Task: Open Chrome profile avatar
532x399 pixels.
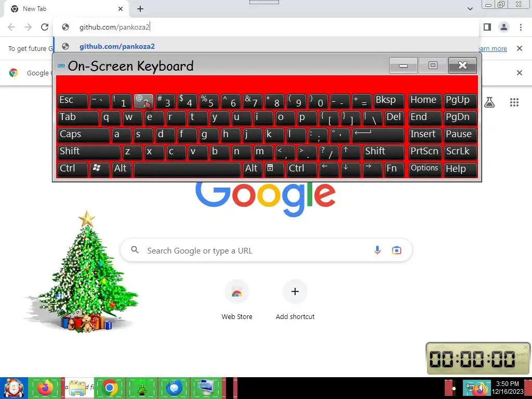Action: click(504, 27)
